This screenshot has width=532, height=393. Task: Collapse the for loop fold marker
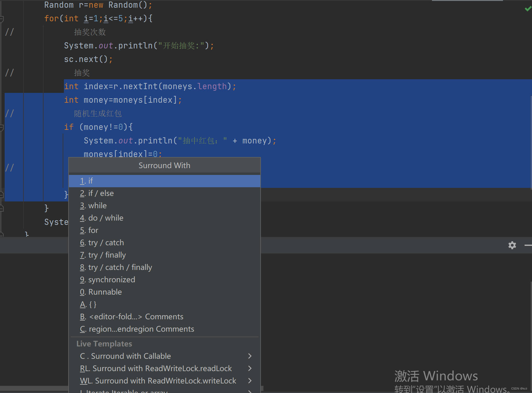pos(2,19)
